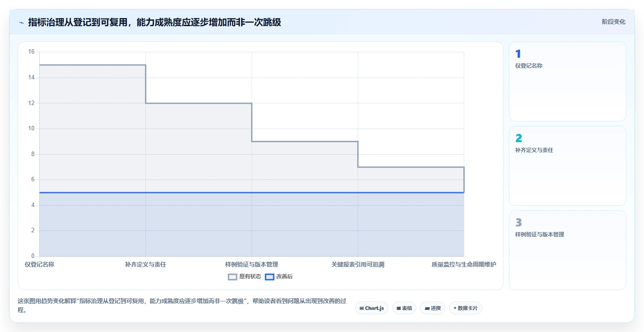Click the lightning icon beside the title

tap(21, 22)
